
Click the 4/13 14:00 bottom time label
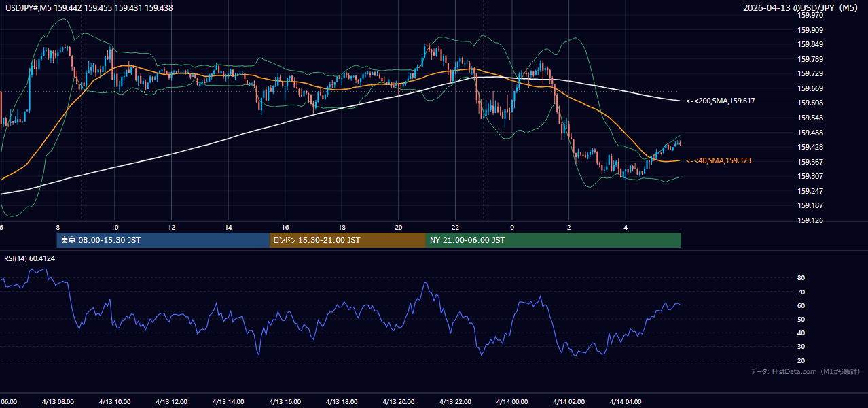228,402
